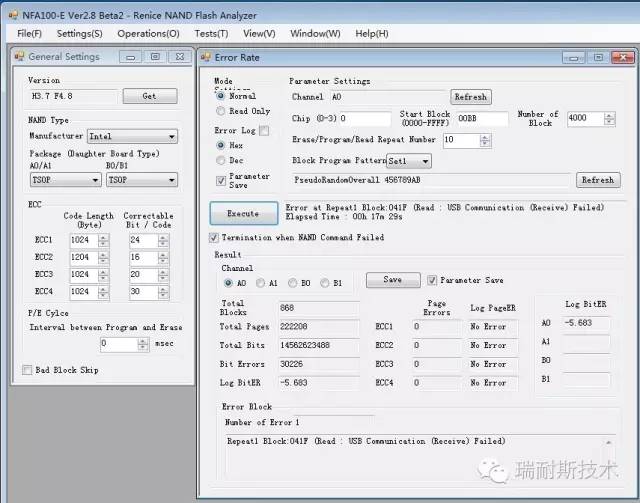Select result channel A1 radio button
Screen dimensions: 640x503
point(260,283)
